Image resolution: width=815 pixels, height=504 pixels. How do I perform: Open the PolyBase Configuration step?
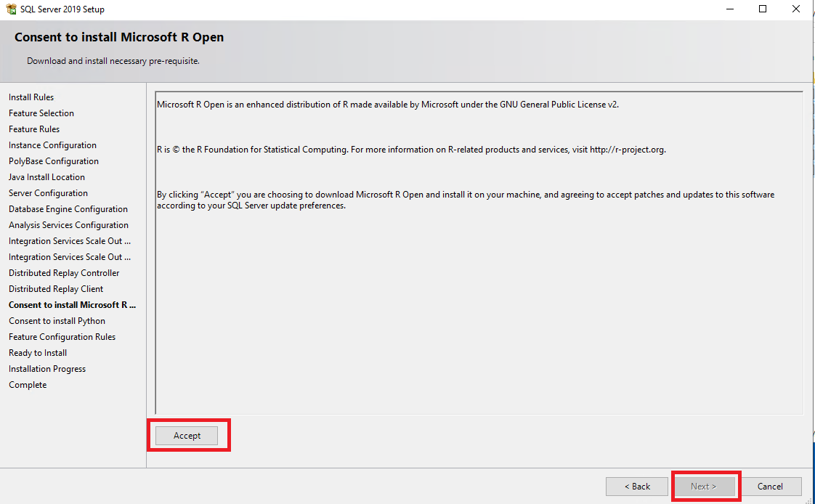pyautogui.click(x=54, y=161)
